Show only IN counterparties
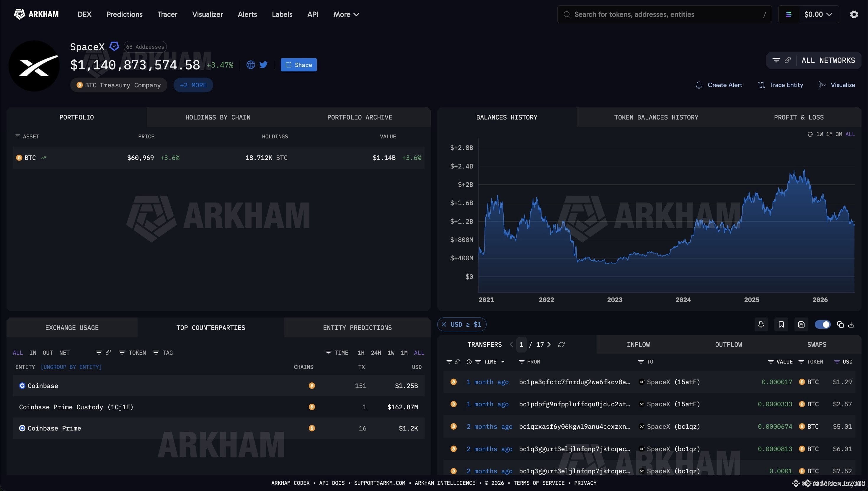This screenshot has height=491, width=868. 33,352
